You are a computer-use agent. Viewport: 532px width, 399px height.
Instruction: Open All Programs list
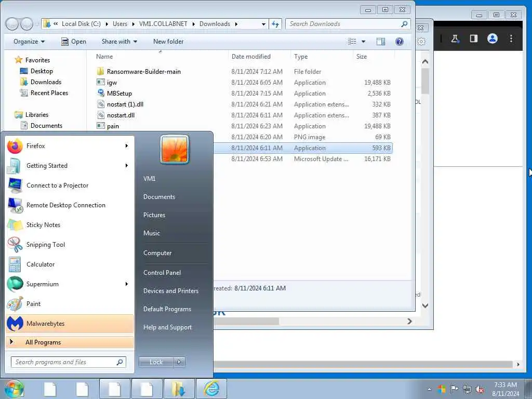[x=70, y=342]
